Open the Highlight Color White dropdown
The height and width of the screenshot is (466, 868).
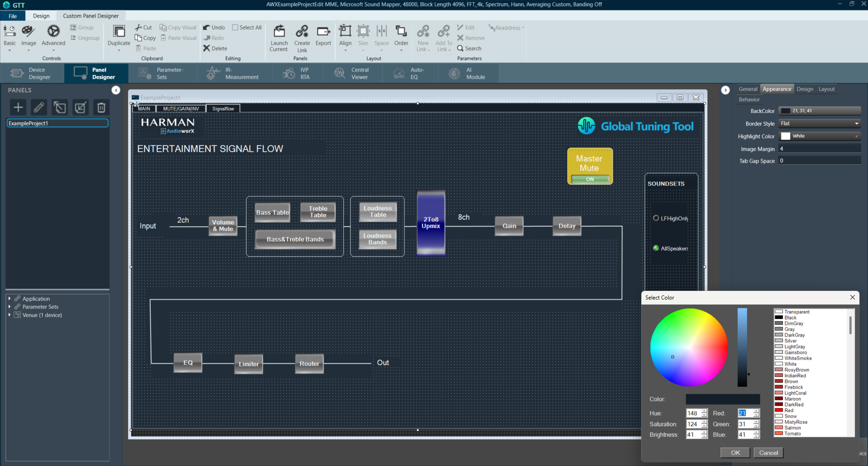coord(820,136)
